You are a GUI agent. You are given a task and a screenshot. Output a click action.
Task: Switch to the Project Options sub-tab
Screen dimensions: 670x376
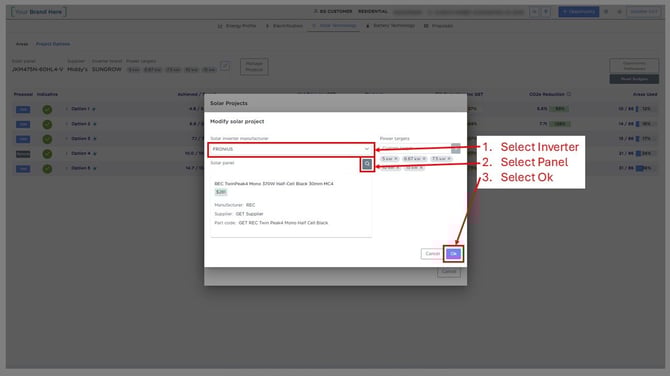[x=53, y=44]
